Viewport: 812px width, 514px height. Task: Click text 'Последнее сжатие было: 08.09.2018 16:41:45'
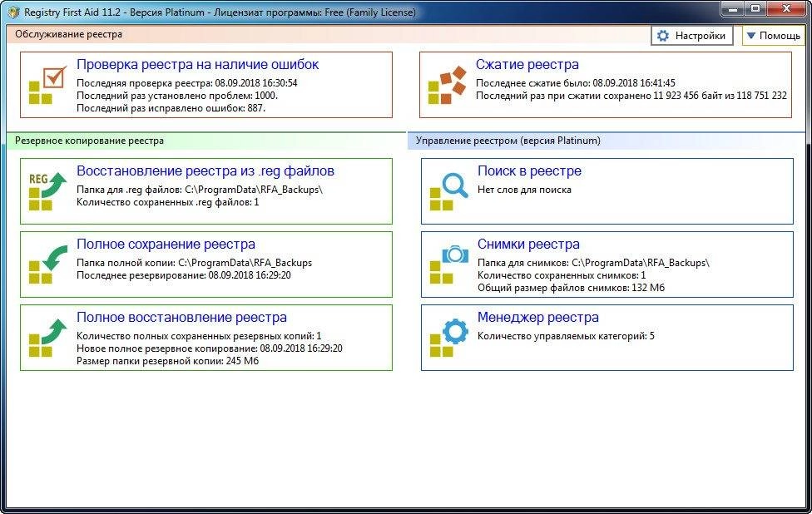point(576,83)
